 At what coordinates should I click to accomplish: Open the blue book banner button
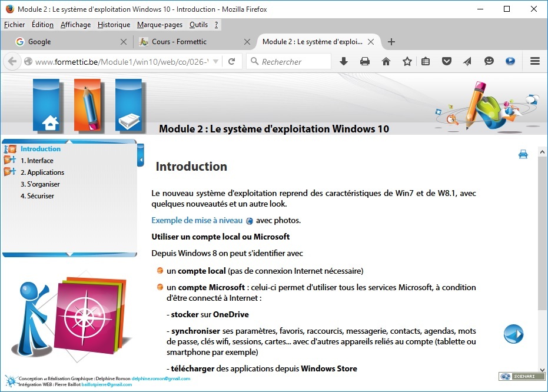tap(128, 105)
